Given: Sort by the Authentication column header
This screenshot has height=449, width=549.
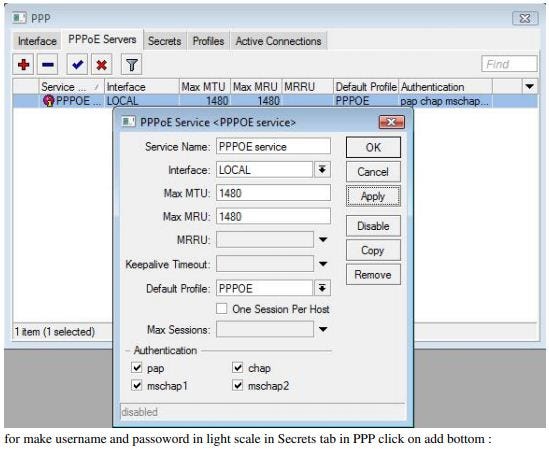Looking at the screenshot, I should (445, 87).
